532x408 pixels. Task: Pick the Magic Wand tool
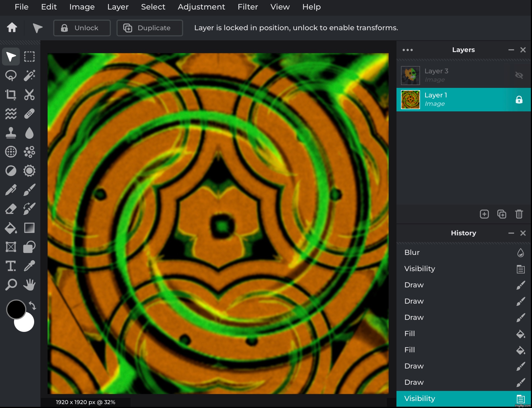point(29,76)
